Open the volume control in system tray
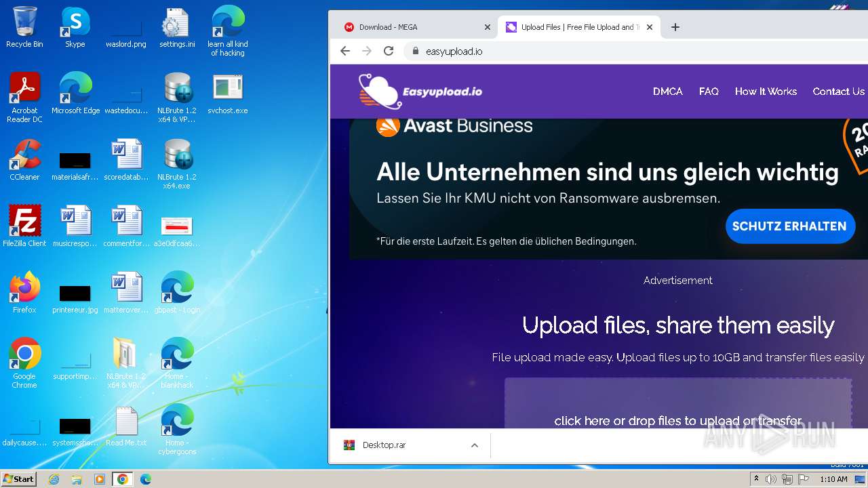The image size is (868, 488). click(771, 479)
